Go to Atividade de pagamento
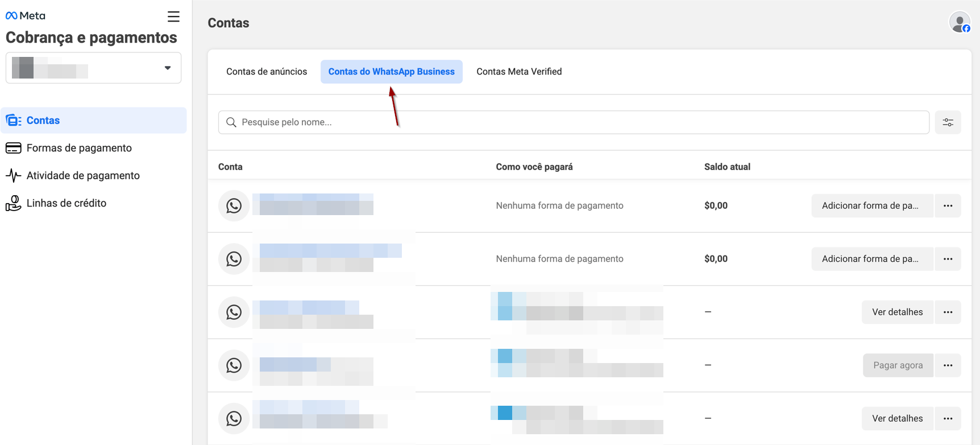This screenshot has height=445, width=980. (83, 176)
